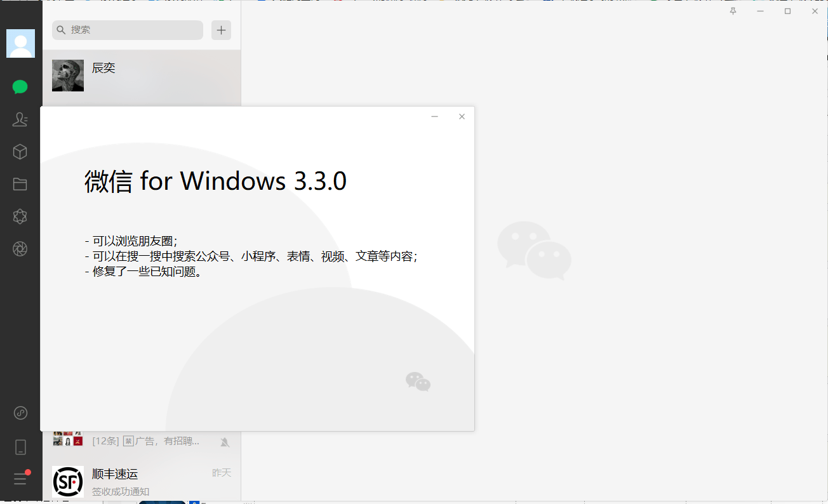Screen dimensions: 828x504
Task: Pin the WeChat window on top
Action: pos(732,11)
